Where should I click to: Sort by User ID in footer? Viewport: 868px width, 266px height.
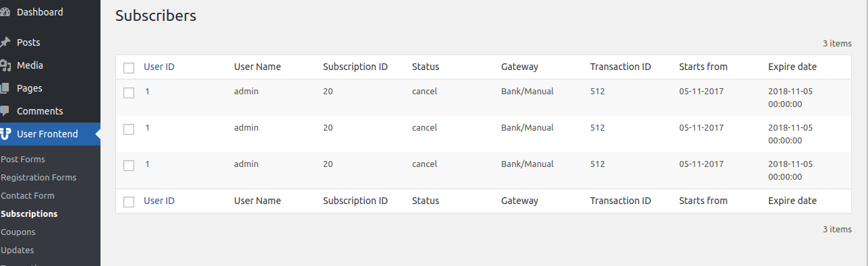[159, 201]
